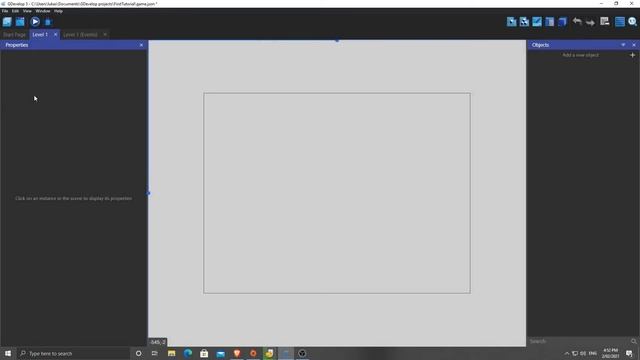Undo the last scene change

(x=577, y=22)
